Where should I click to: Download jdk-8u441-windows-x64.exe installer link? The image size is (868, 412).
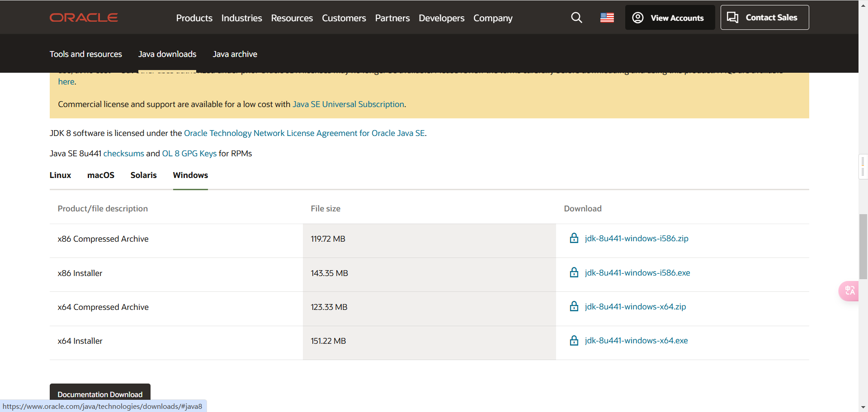click(x=636, y=341)
